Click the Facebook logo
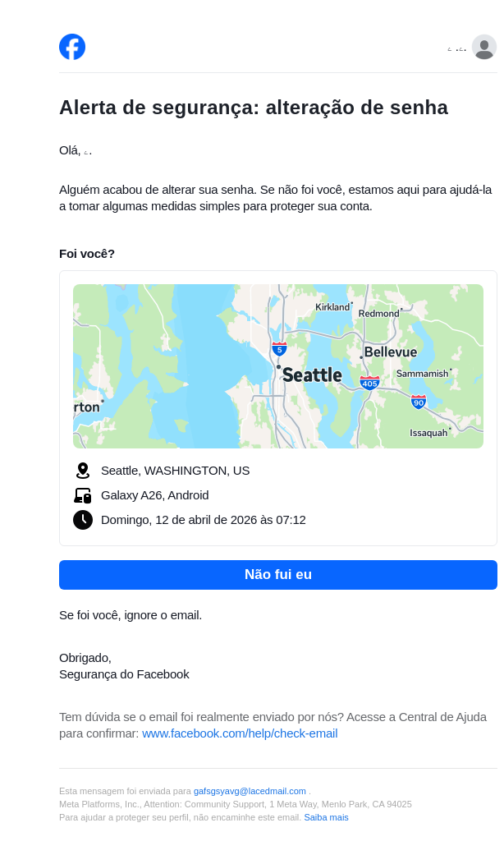Screen dimensions: 504x855 click(x=72, y=47)
